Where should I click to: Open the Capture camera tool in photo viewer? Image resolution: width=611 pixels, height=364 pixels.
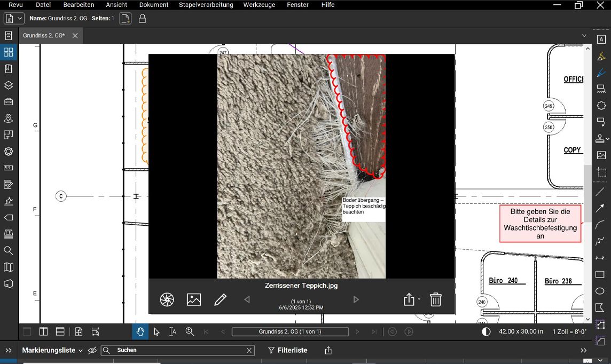tap(167, 299)
